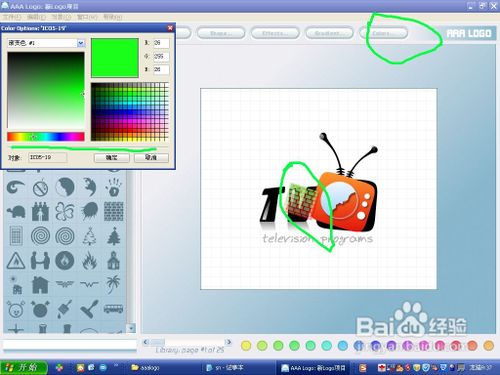
Task: Go to previous library page arrow
Action: [146, 342]
